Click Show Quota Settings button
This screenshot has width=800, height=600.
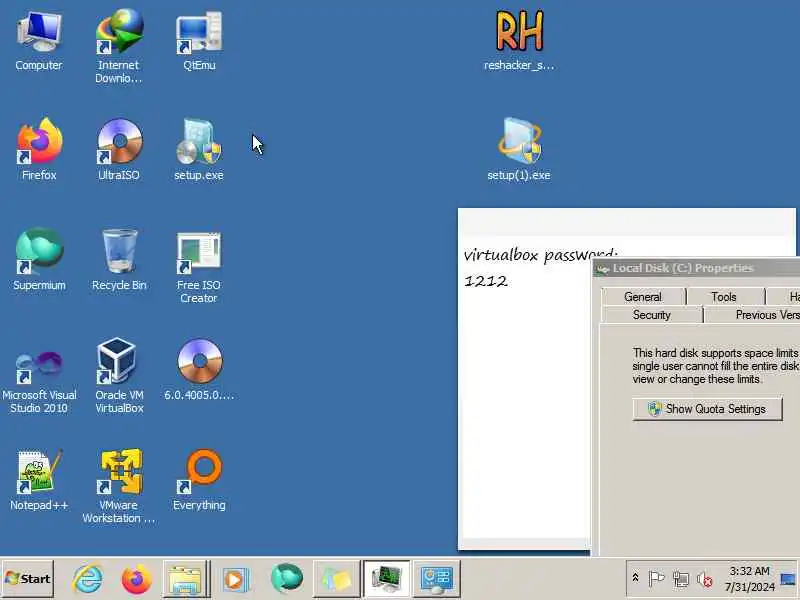click(707, 409)
